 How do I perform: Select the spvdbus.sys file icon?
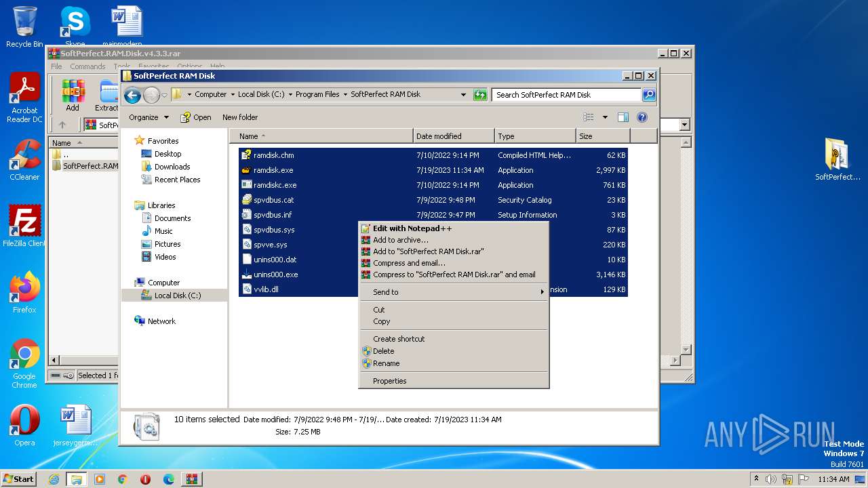pos(247,230)
